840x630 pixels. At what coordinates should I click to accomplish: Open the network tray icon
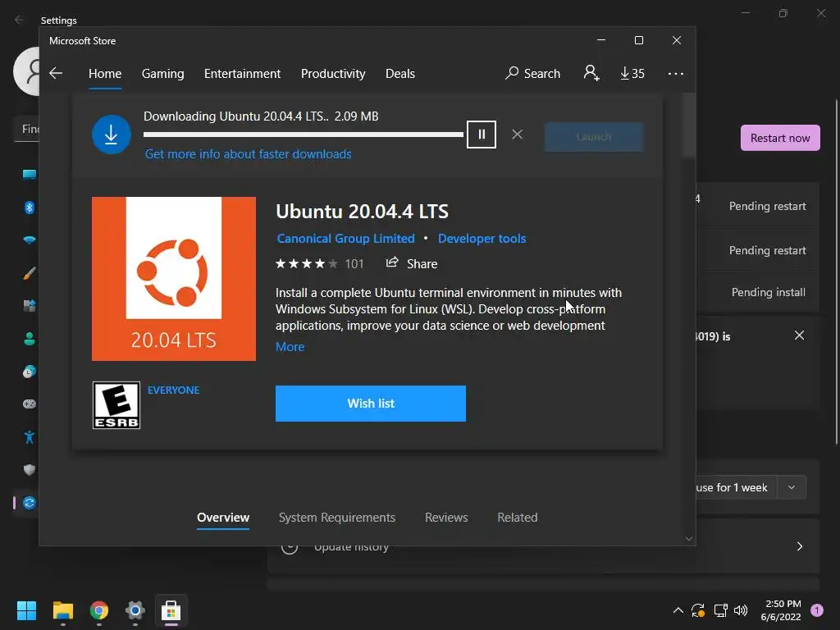click(720, 610)
